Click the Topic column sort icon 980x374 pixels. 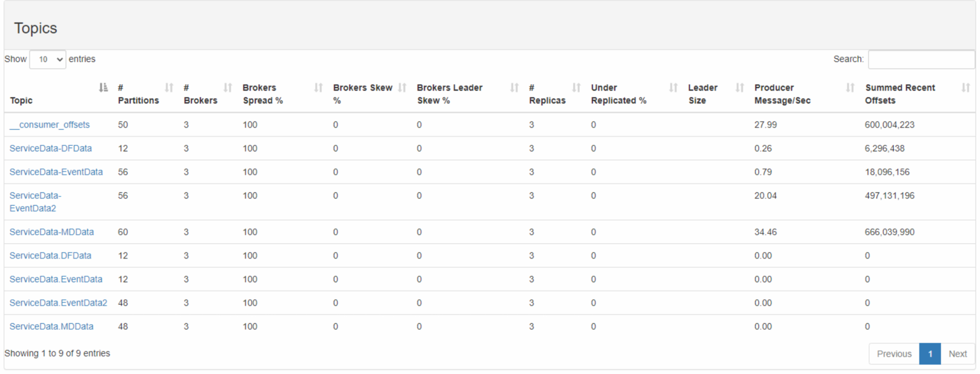[x=103, y=88]
